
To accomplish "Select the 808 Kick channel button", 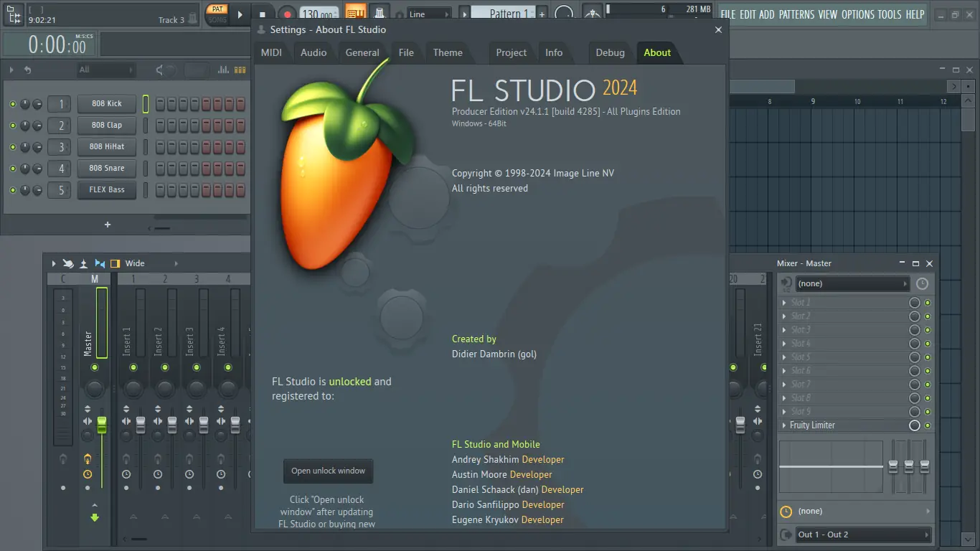I will tap(107, 104).
